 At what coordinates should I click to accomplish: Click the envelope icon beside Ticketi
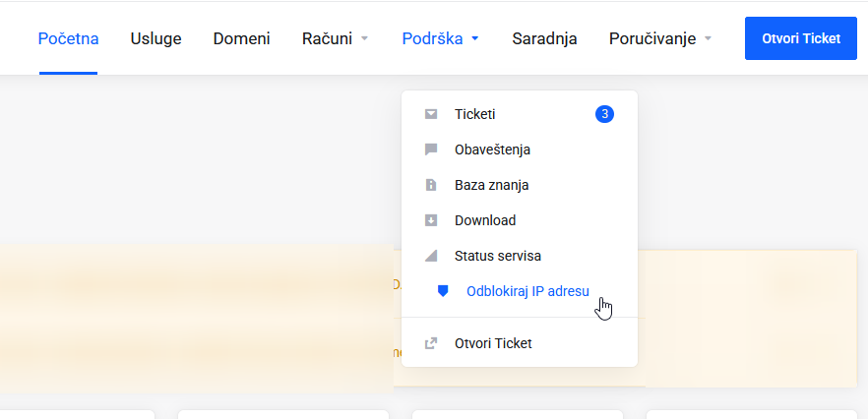431,114
